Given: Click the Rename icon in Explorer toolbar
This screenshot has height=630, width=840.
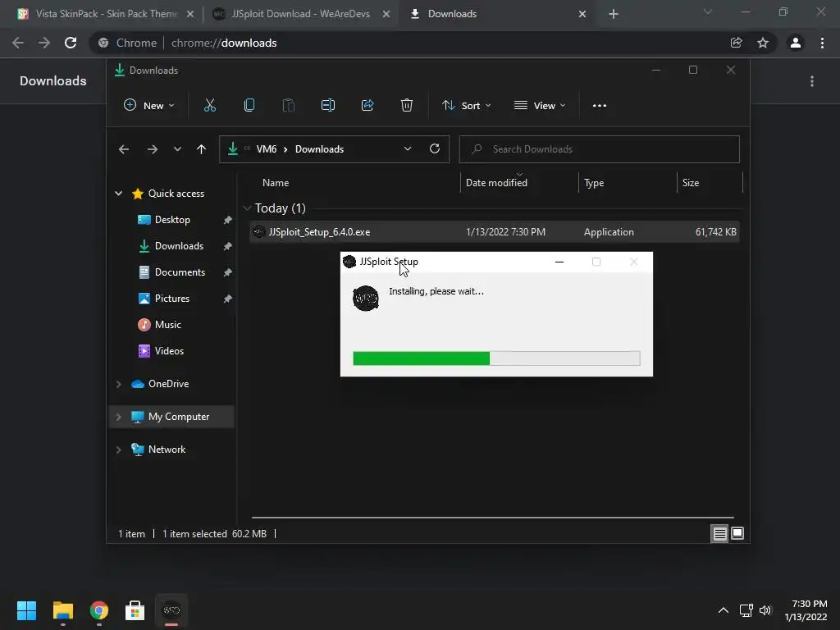Looking at the screenshot, I should (328, 106).
